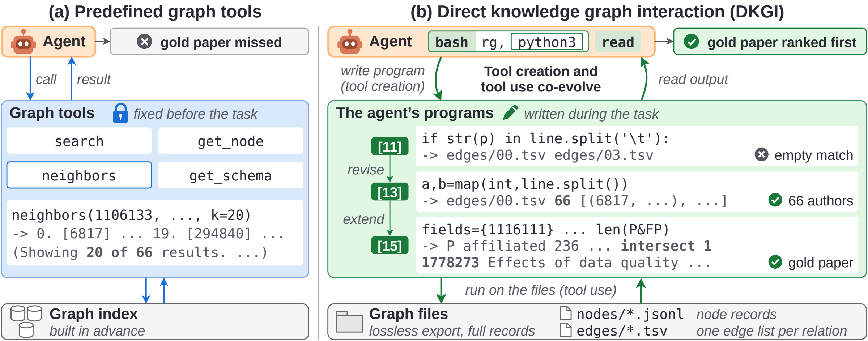Click the green [11] step badge
The image size is (868, 341).
pos(390,146)
